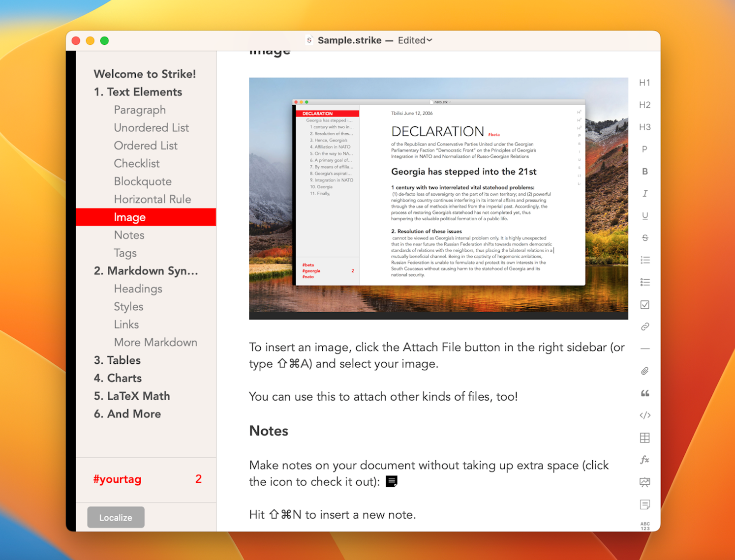Attach a file with the paperclip icon

(x=644, y=371)
